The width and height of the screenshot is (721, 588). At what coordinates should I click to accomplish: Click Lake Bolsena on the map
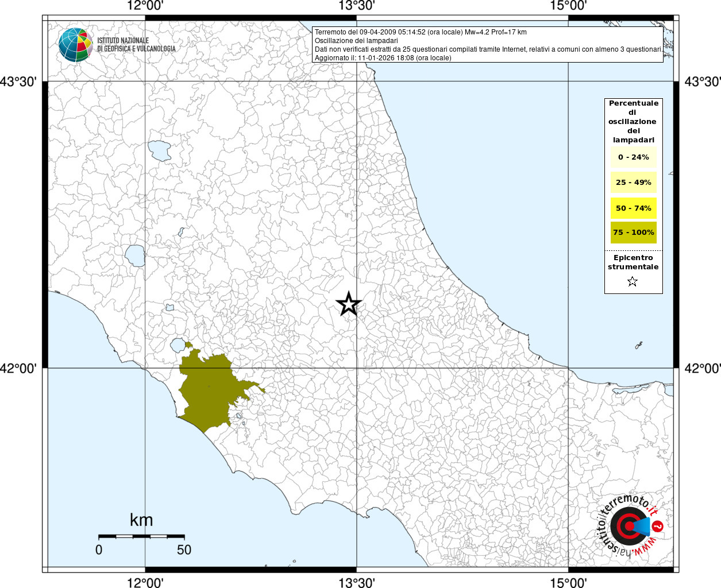[x=135, y=256]
